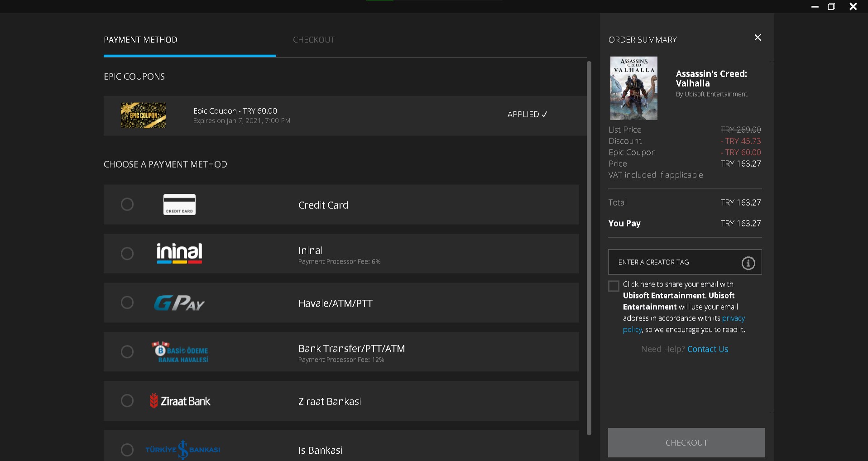
Task: Open the Contact Us link
Action: (707, 349)
